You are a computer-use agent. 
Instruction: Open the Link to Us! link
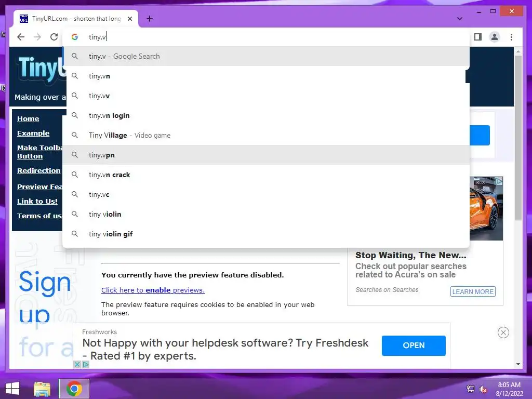[x=37, y=201]
